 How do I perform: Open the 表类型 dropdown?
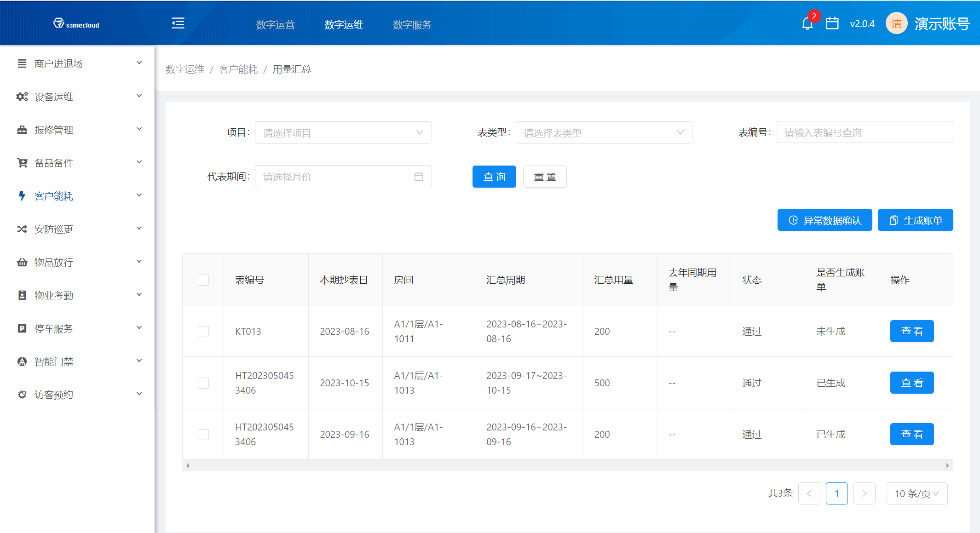tap(604, 132)
